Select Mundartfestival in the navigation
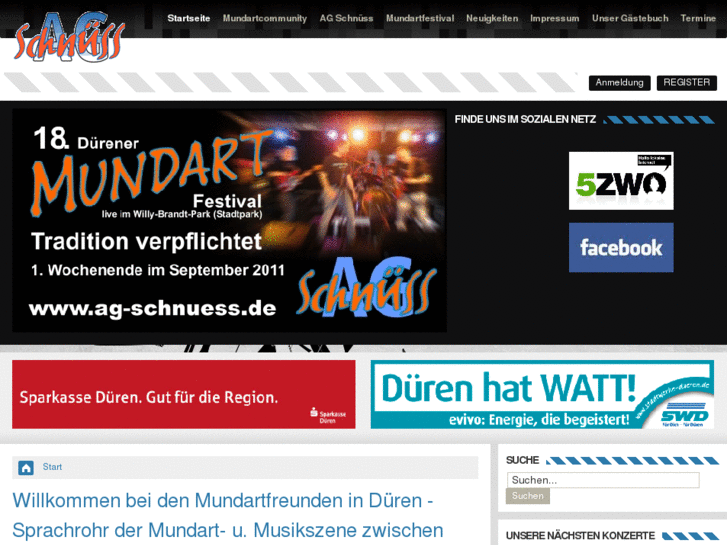This screenshot has width=727, height=545. click(420, 19)
